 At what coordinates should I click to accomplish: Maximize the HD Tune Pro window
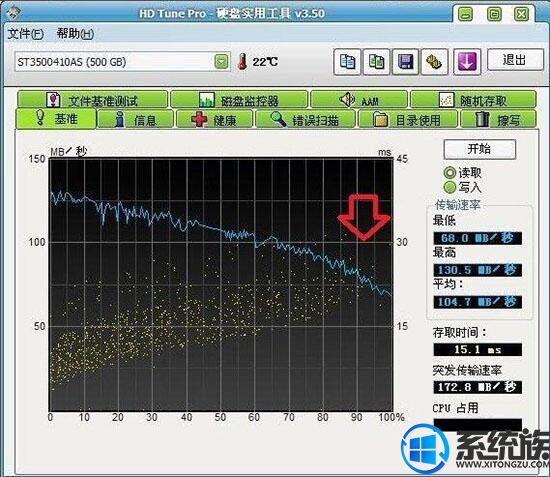(494, 14)
